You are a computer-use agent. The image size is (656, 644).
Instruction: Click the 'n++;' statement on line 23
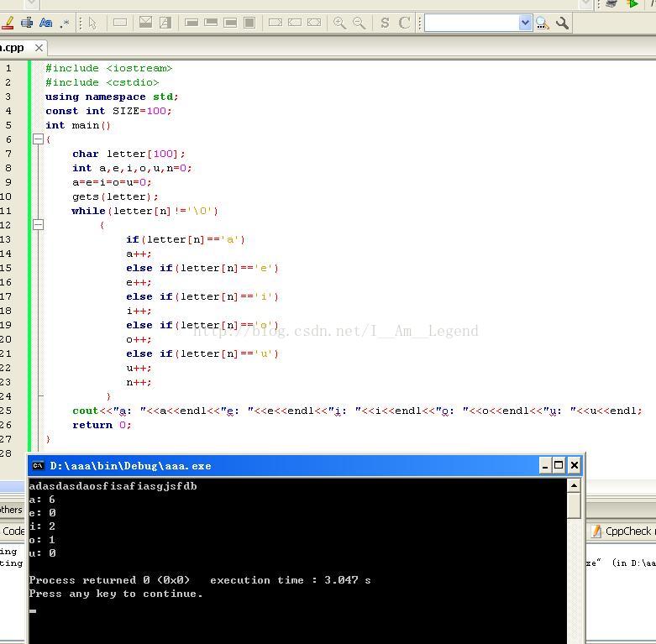click(x=139, y=382)
